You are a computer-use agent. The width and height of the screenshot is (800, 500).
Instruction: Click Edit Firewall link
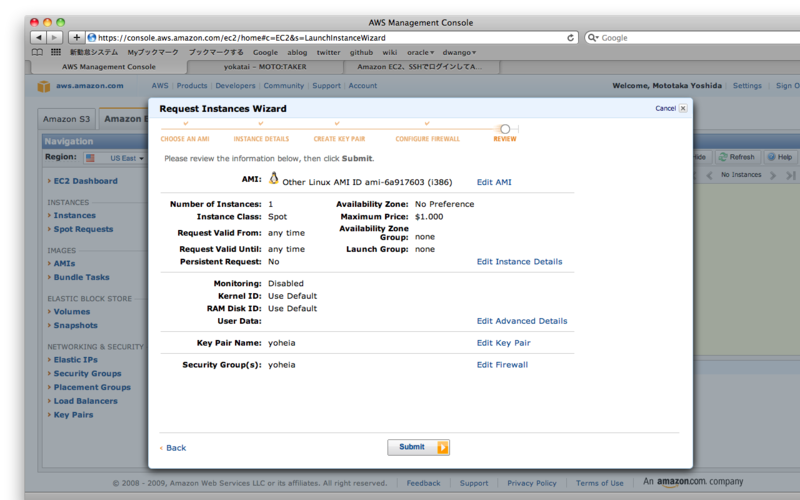pos(503,365)
